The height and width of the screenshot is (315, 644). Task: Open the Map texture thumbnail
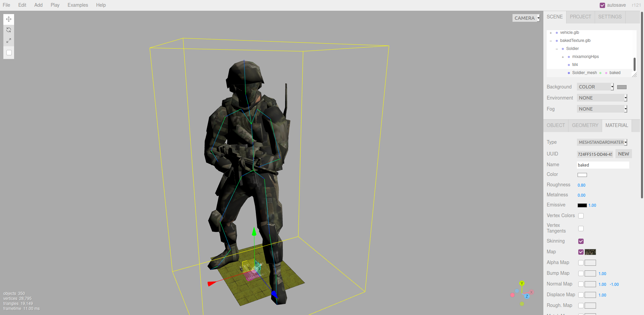(590, 252)
